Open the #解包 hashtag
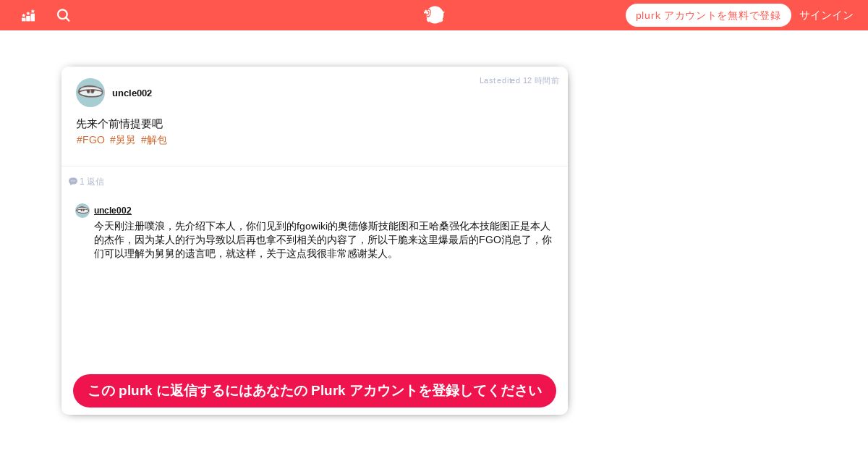Image resolution: width=868 pixels, height=456 pixels. [x=153, y=140]
